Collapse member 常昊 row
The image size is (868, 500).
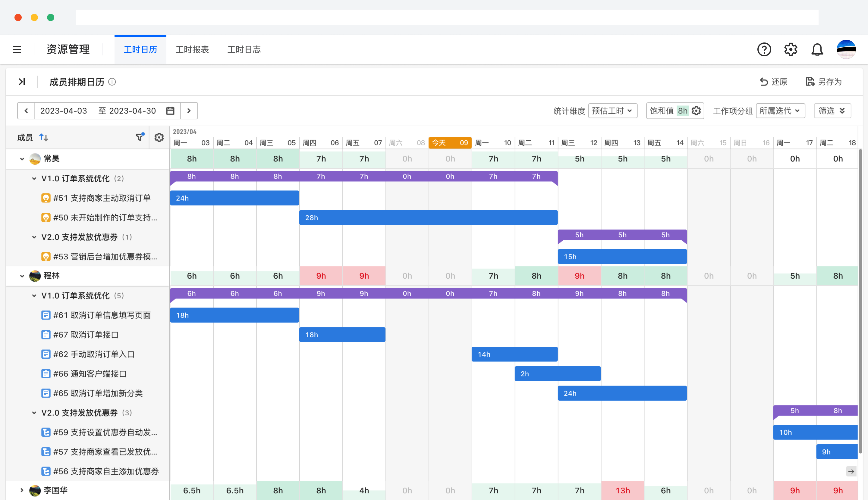pyautogui.click(x=22, y=159)
